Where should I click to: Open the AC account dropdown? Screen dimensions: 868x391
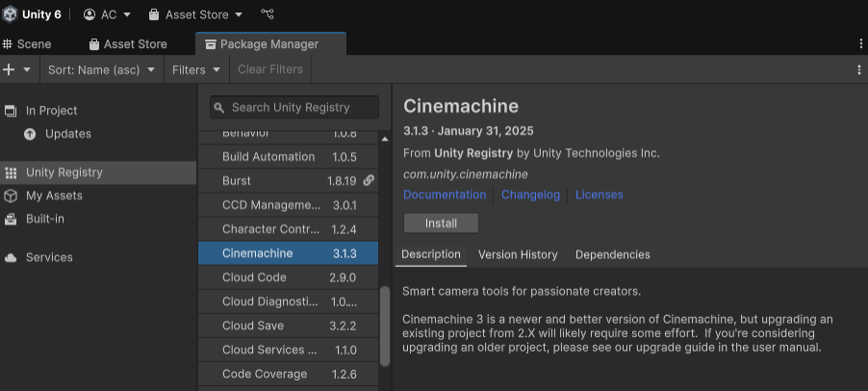[108, 14]
